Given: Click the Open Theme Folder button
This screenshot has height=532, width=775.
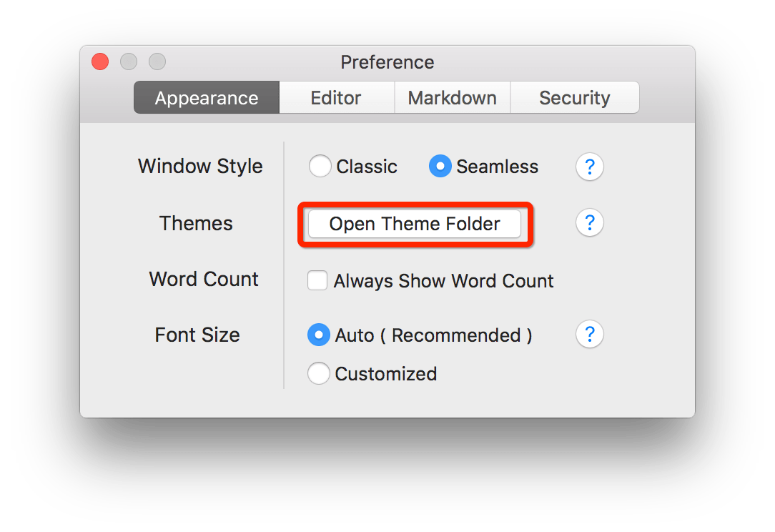Looking at the screenshot, I should click(415, 224).
